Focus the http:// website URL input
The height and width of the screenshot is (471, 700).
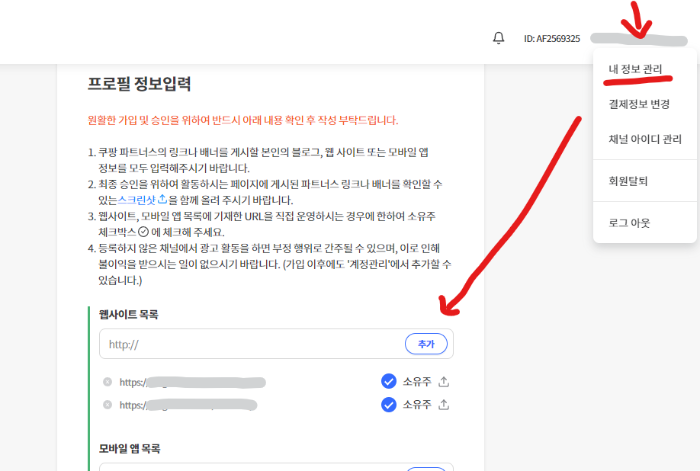pyautogui.click(x=250, y=344)
